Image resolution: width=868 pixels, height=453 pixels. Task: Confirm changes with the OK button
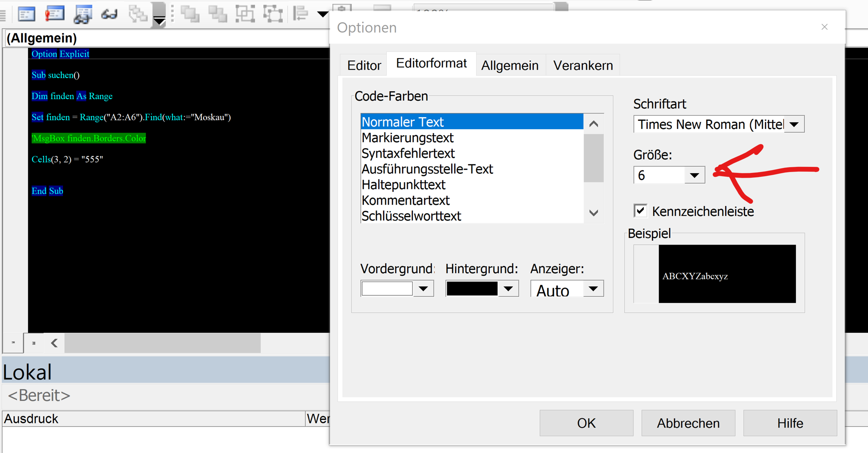point(586,423)
